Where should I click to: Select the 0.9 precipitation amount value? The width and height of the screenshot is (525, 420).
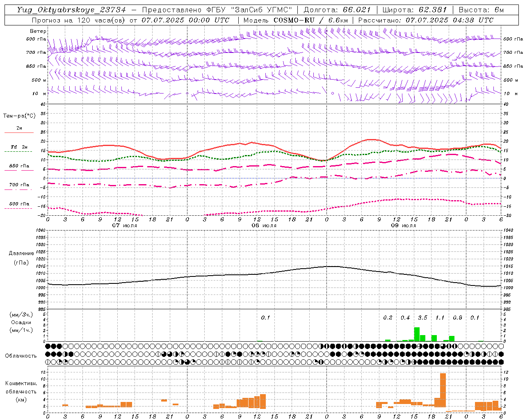(x=457, y=318)
